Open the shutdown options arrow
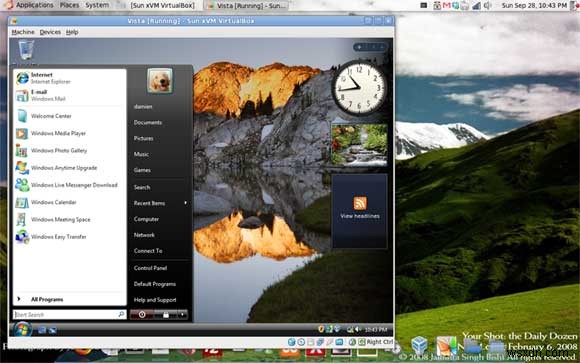The height and width of the screenshot is (363, 580). [x=182, y=315]
